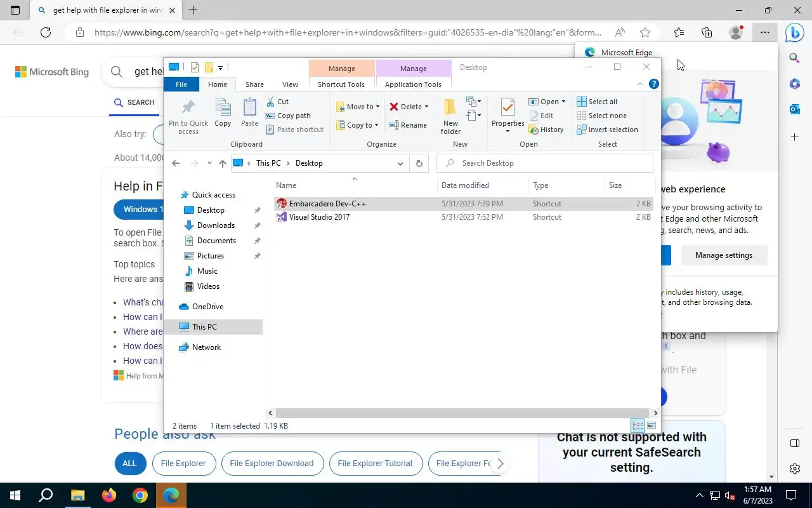Open Edge Collections icon
The image size is (812, 508).
[707, 32]
